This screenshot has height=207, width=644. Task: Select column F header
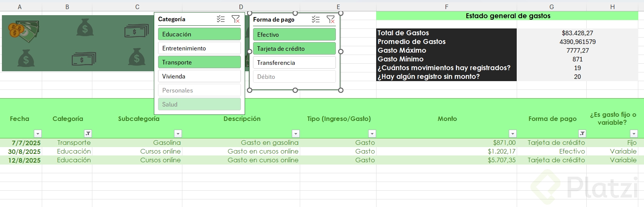point(446,7)
